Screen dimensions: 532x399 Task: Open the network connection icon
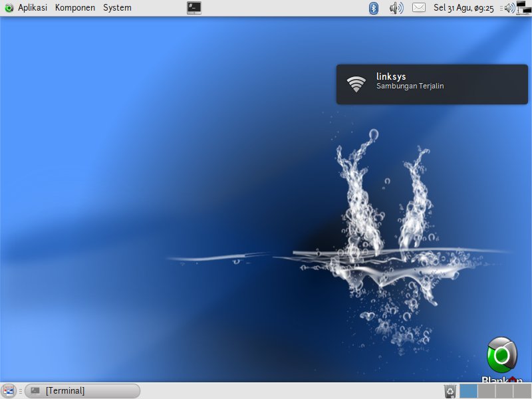(523, 8)
